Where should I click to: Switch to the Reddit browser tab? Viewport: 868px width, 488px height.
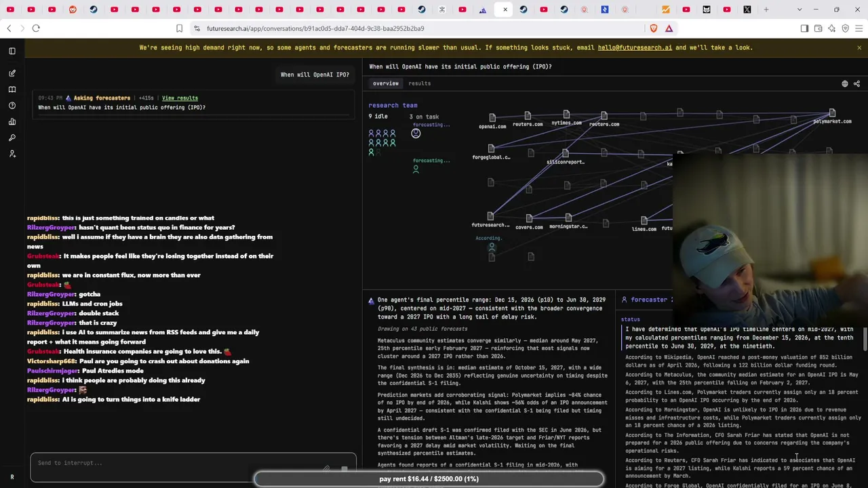click(73, 9)
